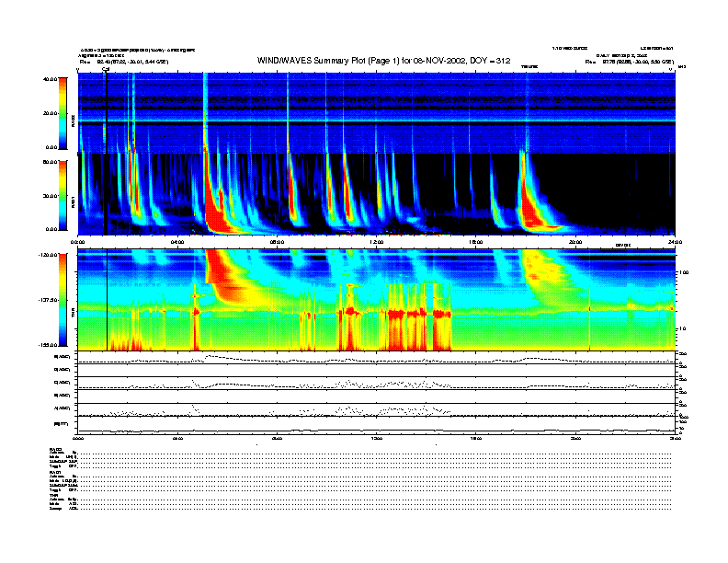Click 16:00 on the RAD1 spectrogram time axis
The height and width of the screenshot is (563, 728).
point(476,242)
